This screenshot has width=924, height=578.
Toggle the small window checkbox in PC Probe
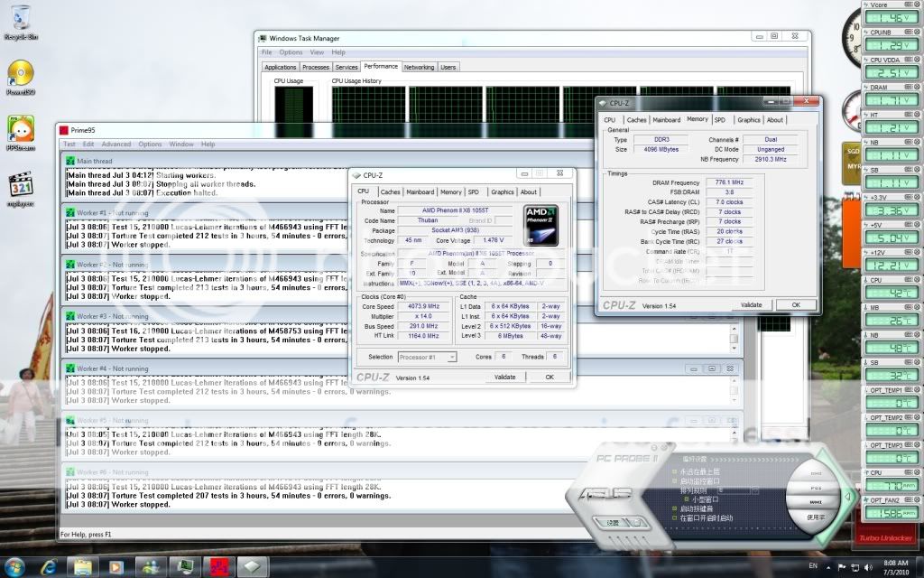(687, 499)
